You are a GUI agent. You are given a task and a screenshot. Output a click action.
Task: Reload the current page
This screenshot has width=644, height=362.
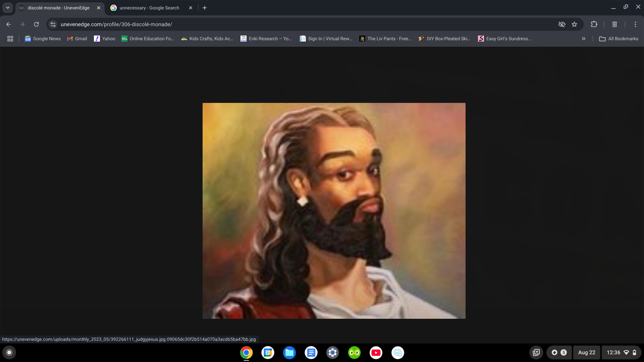36,24
